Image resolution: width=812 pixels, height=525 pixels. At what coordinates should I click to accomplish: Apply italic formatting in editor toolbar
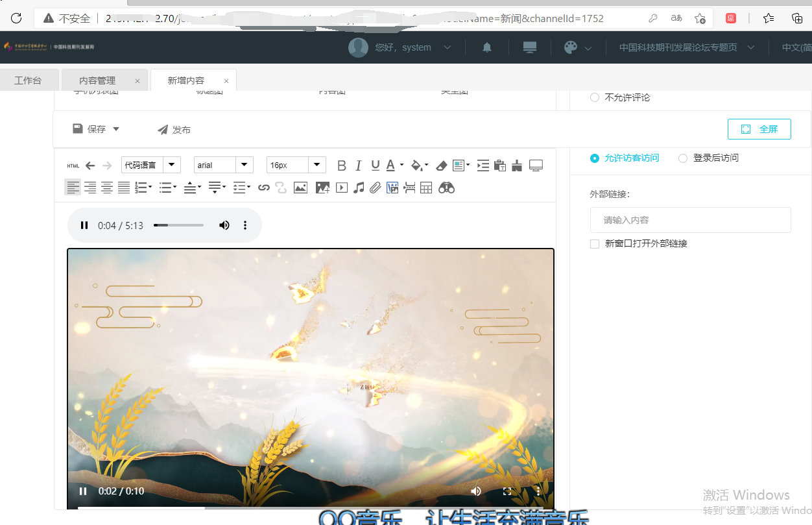[x=358, y=165]
